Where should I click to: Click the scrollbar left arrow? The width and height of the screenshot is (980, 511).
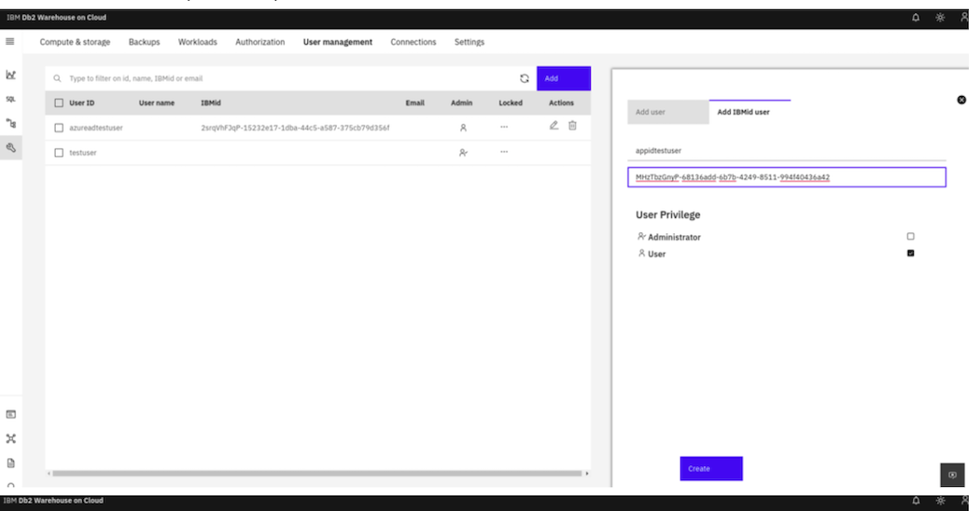[x=49, y=474]
